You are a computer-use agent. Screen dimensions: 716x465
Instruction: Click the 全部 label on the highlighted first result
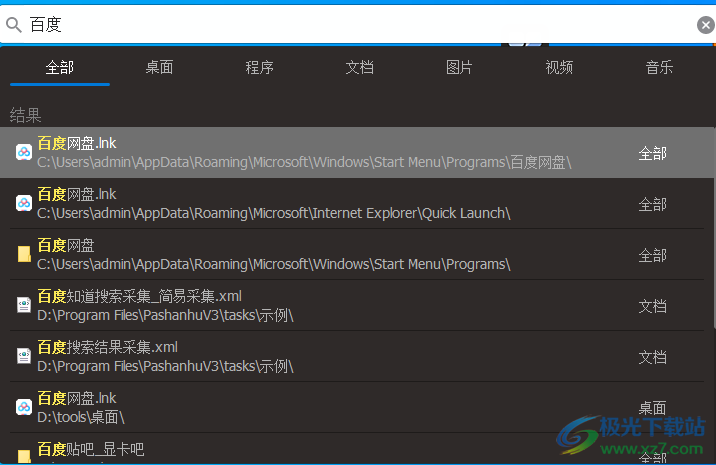coord(653,153)
